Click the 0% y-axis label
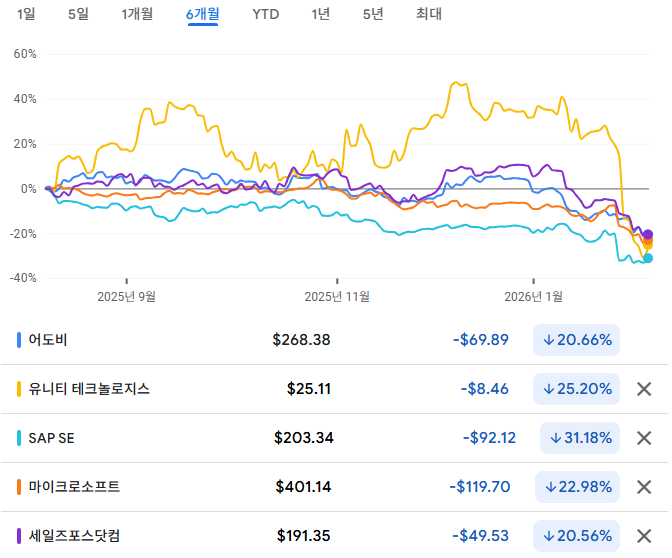The width and height of the screenshot is (672, 558). (x=29, y=189)
